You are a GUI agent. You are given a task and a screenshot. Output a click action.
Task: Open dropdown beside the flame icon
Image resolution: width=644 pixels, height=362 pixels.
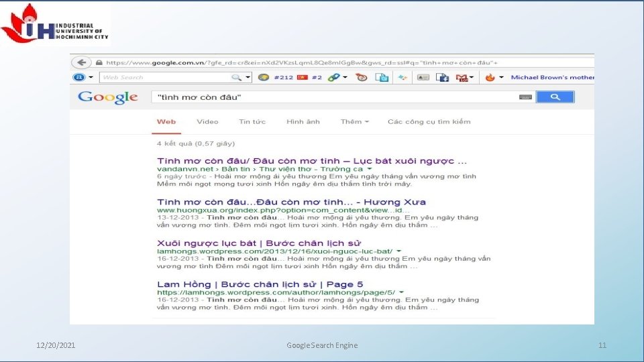pyautogui.click(x=501, y=77)
